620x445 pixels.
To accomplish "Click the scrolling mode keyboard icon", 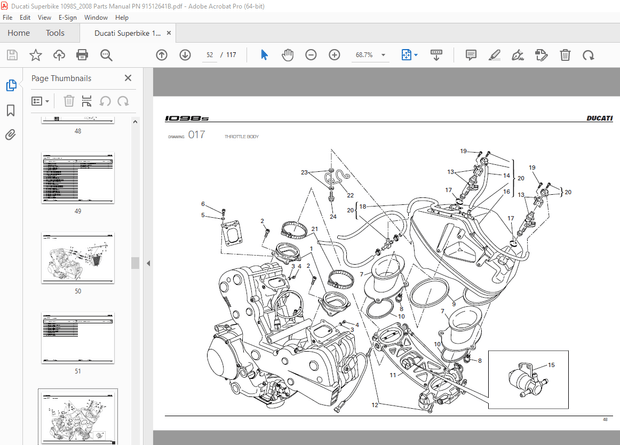I will (x=436, y=55).
